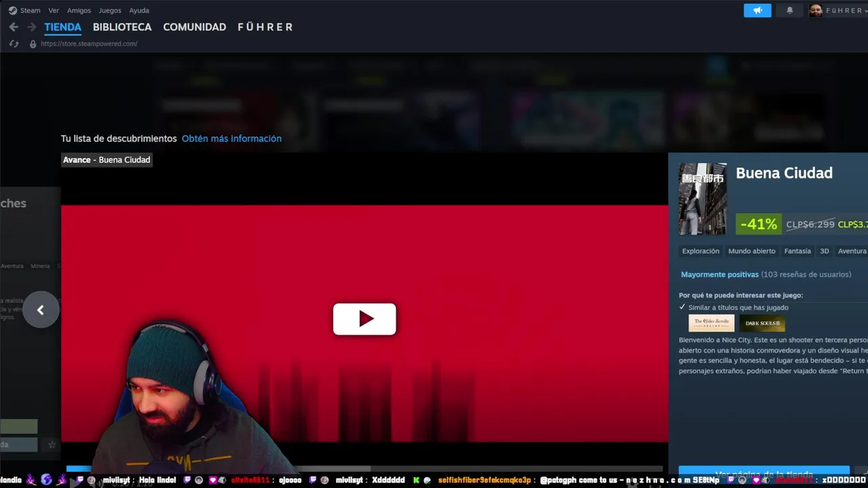This screenshot has height=488, width=868.
Task: Open the Ayuda menu
Action: click(139, 10)
